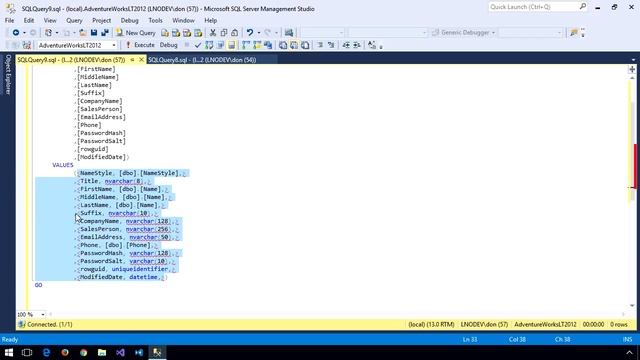The image size is (640, 360).
Task: Open Task View on the taskbar
Action: click(x=27, y=353)
